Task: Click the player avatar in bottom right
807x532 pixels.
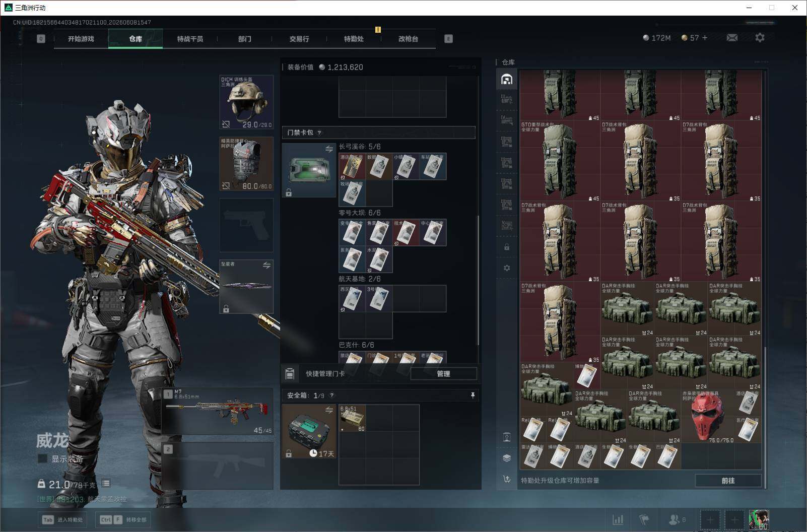Action: coord(759,519)
